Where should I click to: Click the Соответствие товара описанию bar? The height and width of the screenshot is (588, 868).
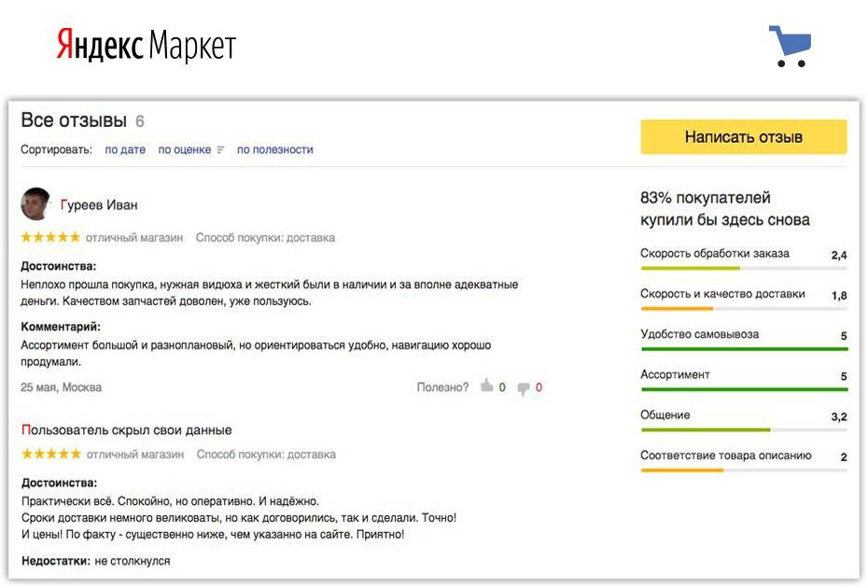point(744,470)
